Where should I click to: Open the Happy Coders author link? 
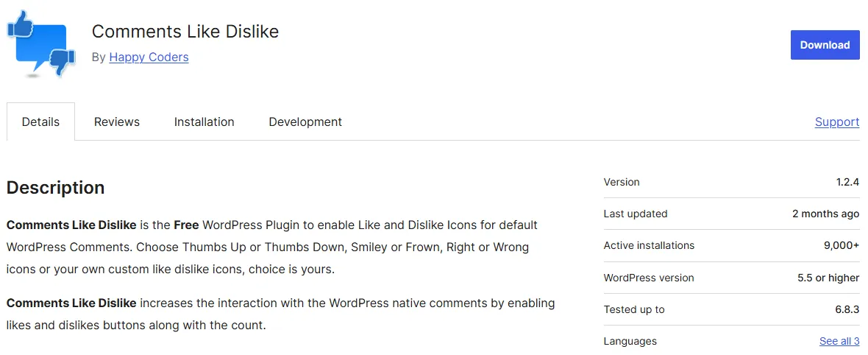coord(149,57)
